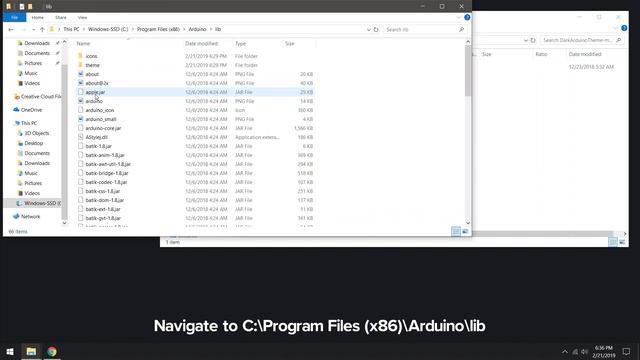This screenshot has height=360, width=640.
Task: Click the search magnifier icon in lib window
Action: (461, 29)
